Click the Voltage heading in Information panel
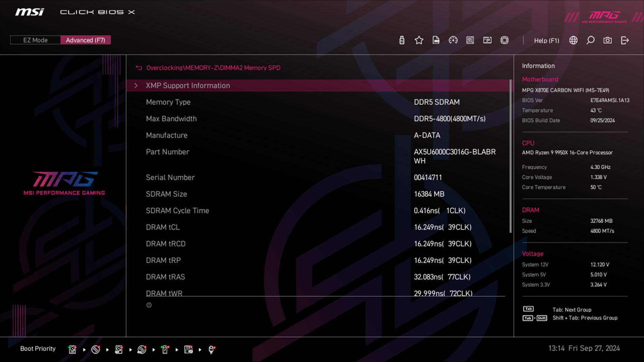The image size is (644, 362). (x=533, y=254)
